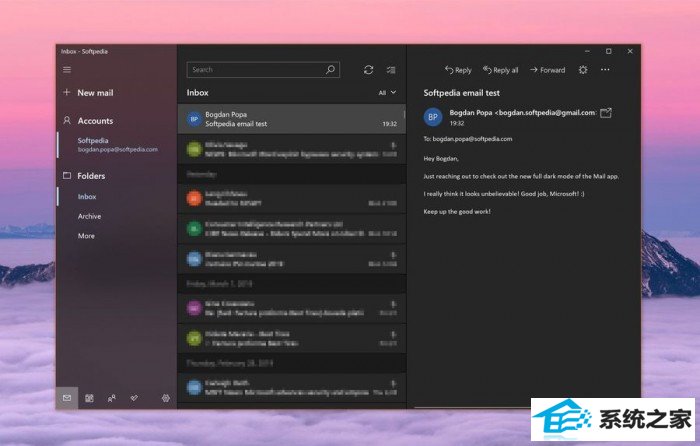Toggle dark mode sun icon for message
Image resolution: width=700 pixels, height=446 pixels.
[583, 70]
